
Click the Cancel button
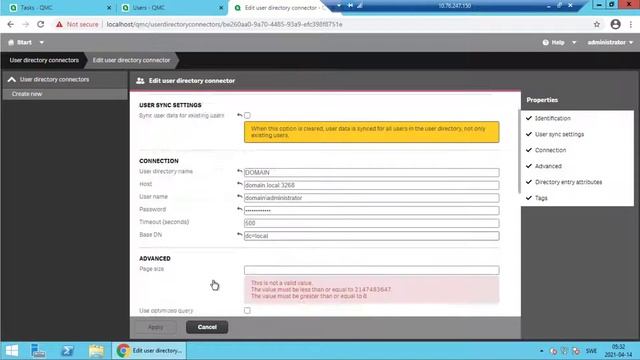[x=207, y=327]
